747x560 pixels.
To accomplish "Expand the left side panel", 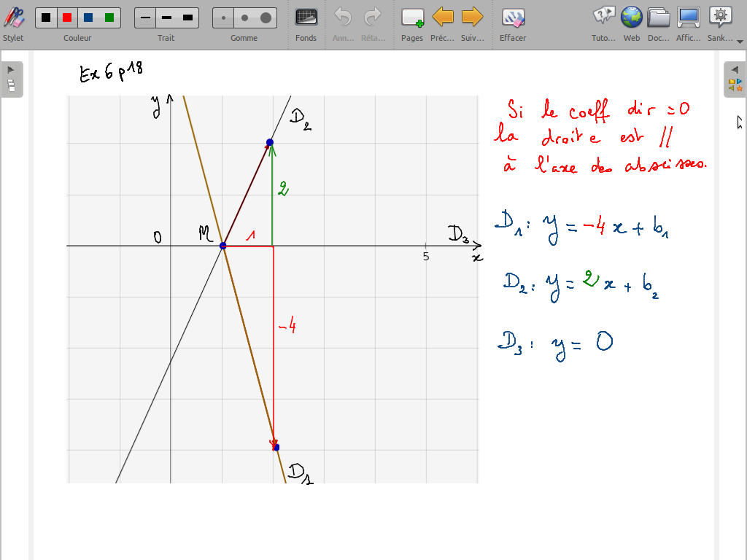I will [x=11, y=79].
